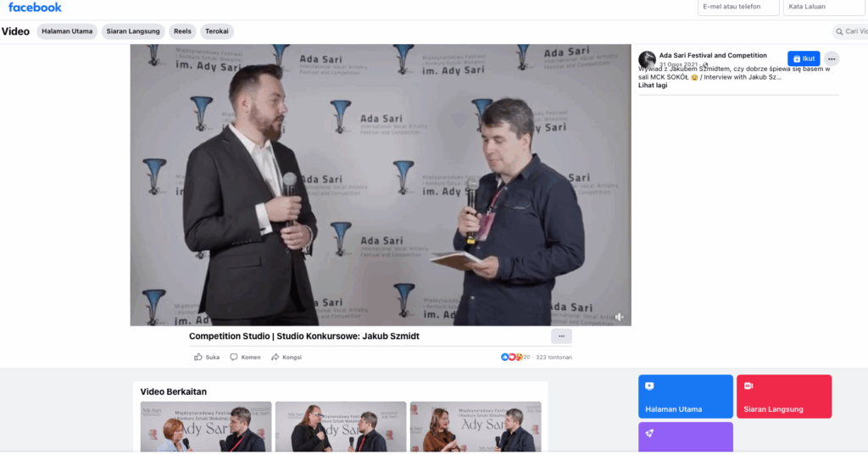
Task: Switch to the Reels tab
Action: [x=182, y=31]
